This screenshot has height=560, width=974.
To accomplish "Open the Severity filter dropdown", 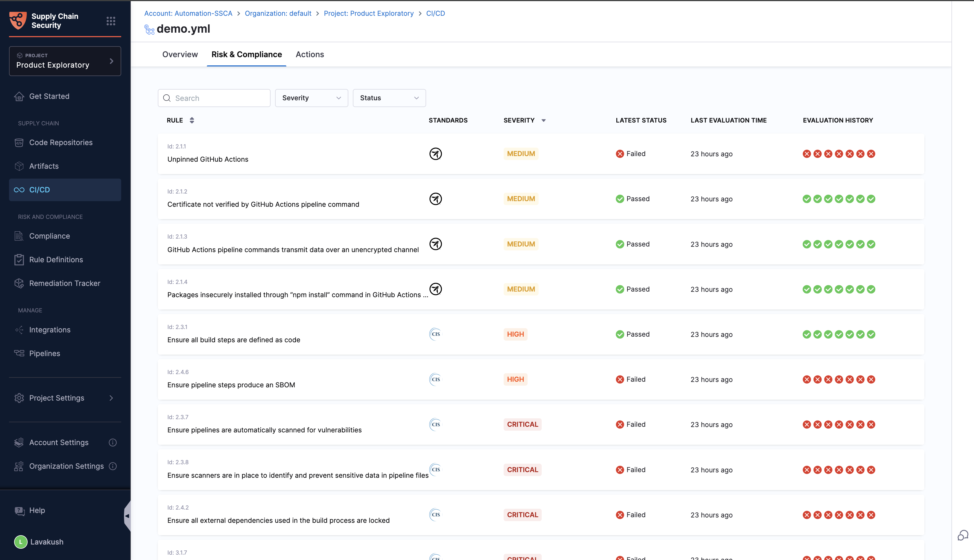I will coord(311,98).
